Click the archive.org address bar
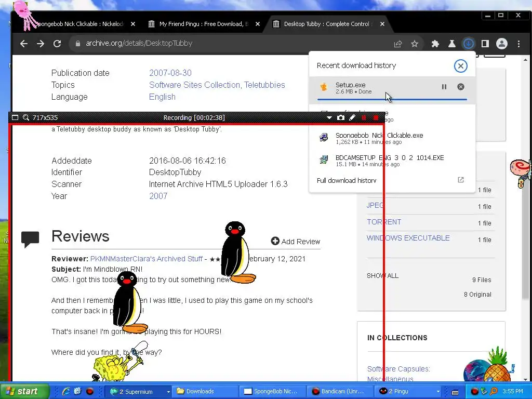The height and width of the screenshot is (399, 532). 231,44
